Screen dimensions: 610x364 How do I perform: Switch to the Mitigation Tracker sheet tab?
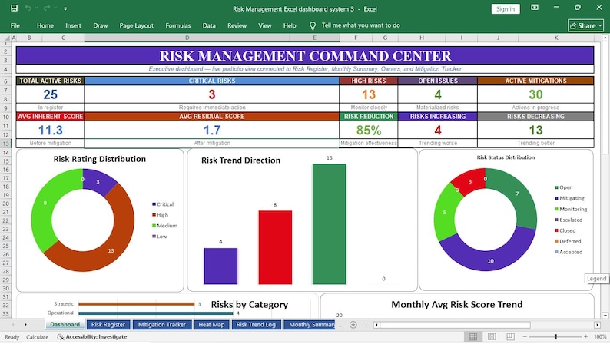[162, 324]
